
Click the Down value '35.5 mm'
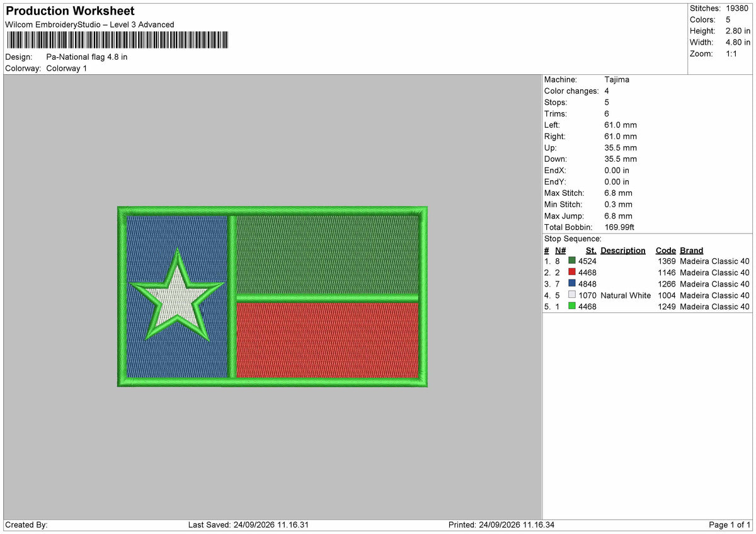621,159
